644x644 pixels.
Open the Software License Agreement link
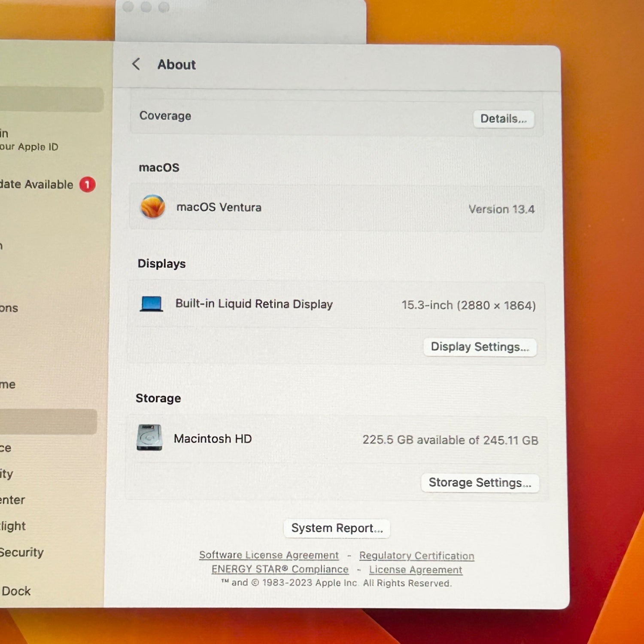269,555
